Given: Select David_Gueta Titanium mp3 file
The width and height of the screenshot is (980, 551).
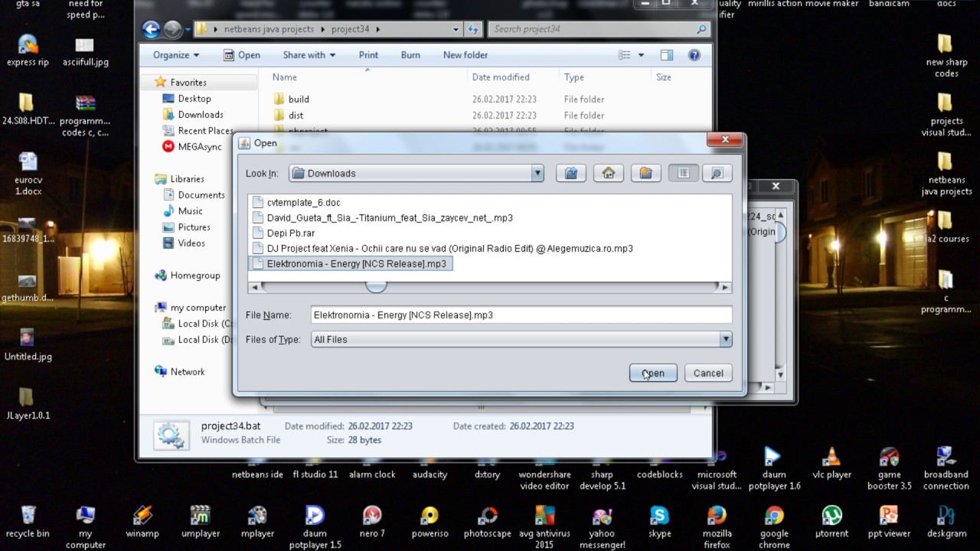Looking at the screenshot, I should click(x=382, y=218).
